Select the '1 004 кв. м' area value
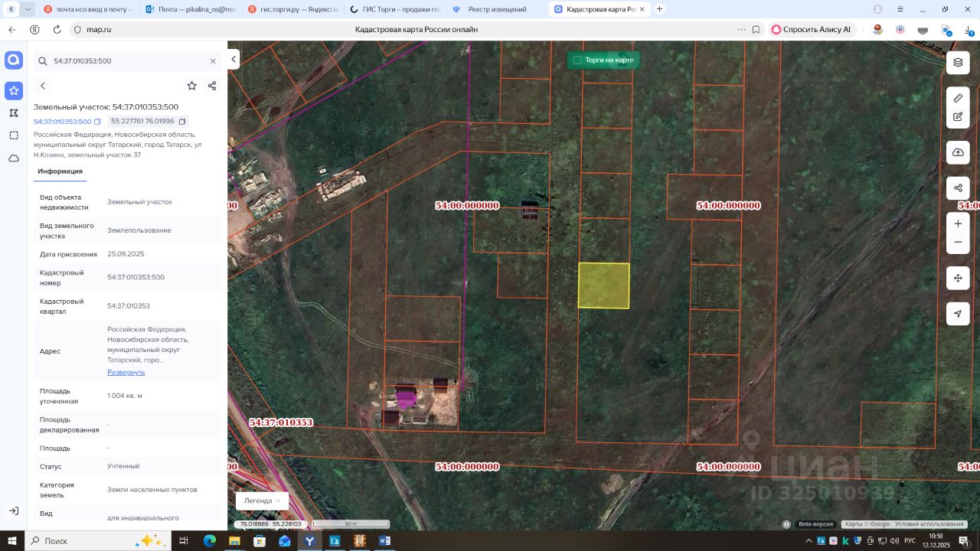This screenshot has height=551, width=980. [125, 396]
